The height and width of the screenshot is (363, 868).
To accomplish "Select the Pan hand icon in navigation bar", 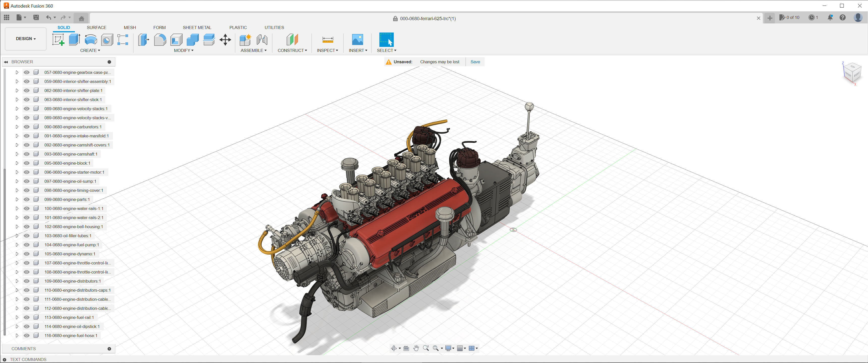I will 416,348.
